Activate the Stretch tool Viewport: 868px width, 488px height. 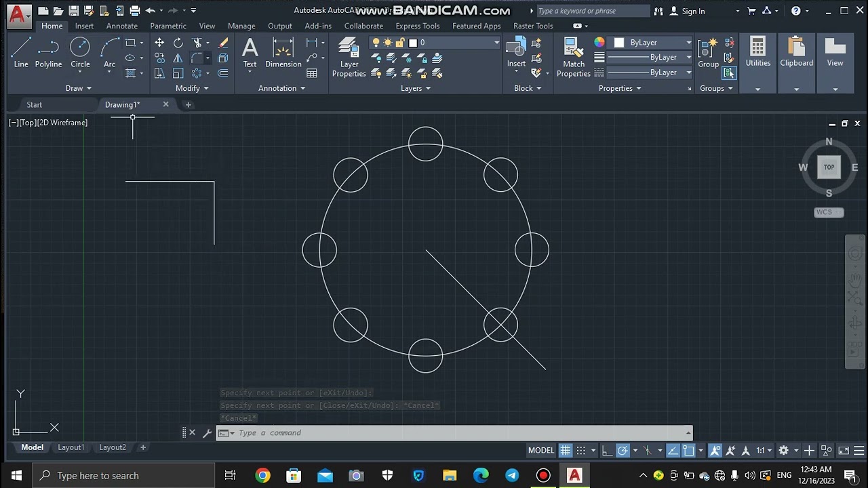(159, 73)
